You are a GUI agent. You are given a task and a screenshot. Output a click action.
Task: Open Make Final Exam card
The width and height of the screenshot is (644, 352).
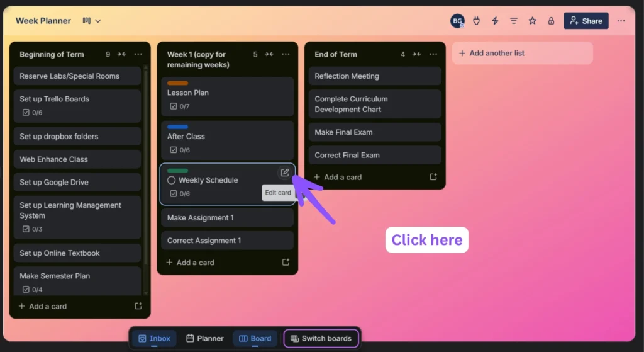(375, 132)
